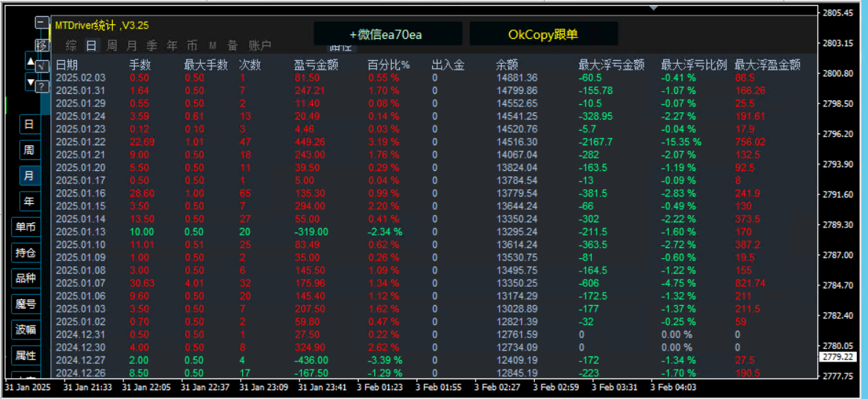Image resolution: width=868 pixels, height=399 pixels.
Task: Click the 单币 sidebar button
Action: [26, 227]
